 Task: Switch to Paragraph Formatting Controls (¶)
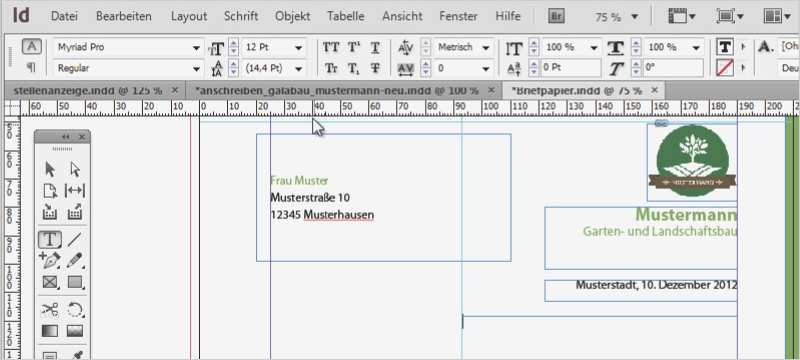coord(31,67)
